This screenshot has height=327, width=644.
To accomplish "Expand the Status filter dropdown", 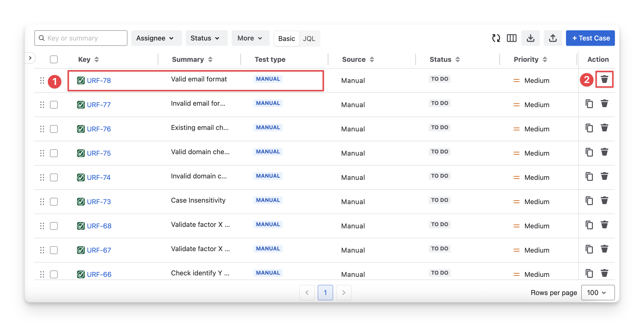I will tap(205, 38).
